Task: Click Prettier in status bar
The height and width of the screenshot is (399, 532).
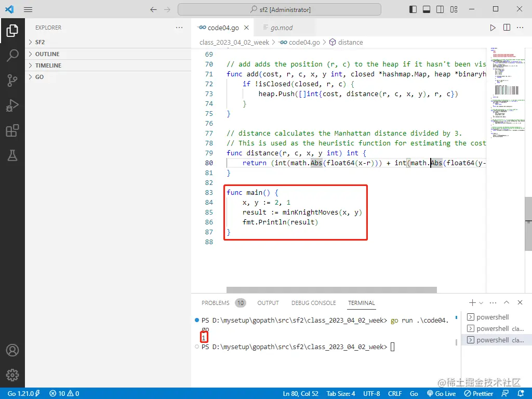Action: point(478,394)
